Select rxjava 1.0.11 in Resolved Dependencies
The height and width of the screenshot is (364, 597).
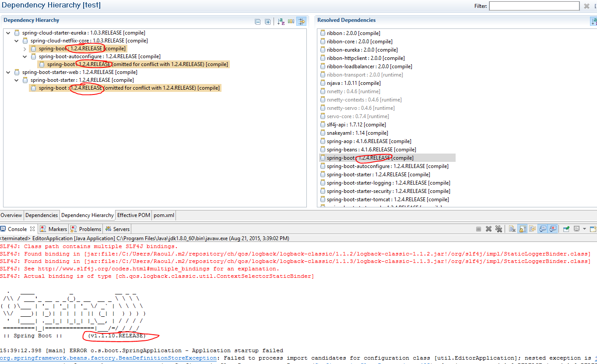350,83
